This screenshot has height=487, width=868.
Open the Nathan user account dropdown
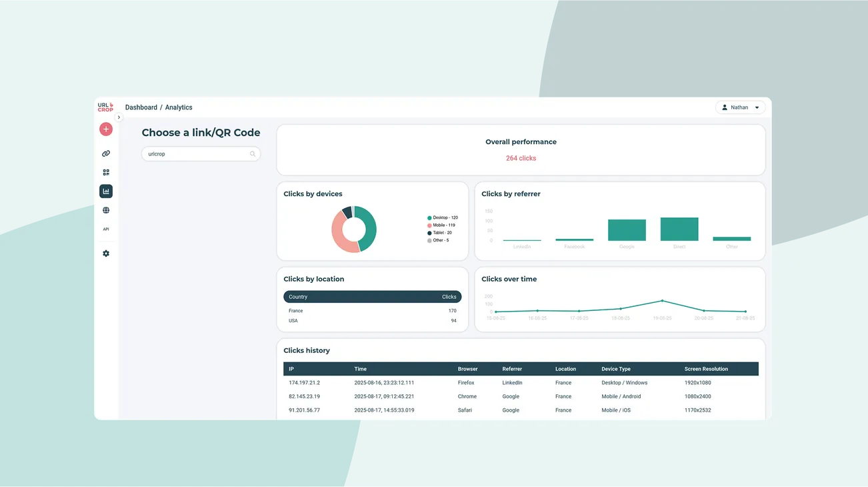[x=740, y=107]
